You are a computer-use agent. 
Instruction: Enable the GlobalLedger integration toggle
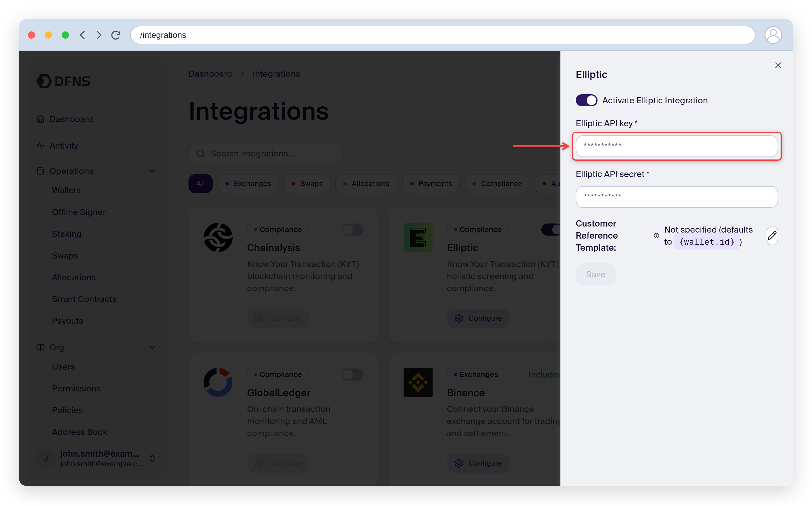pos(353,375)
